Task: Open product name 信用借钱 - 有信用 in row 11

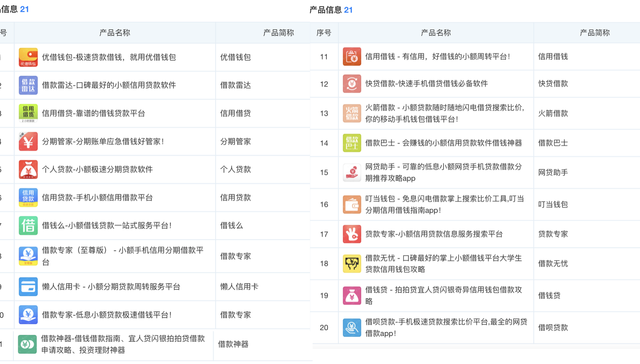Action: coord(438,57)
